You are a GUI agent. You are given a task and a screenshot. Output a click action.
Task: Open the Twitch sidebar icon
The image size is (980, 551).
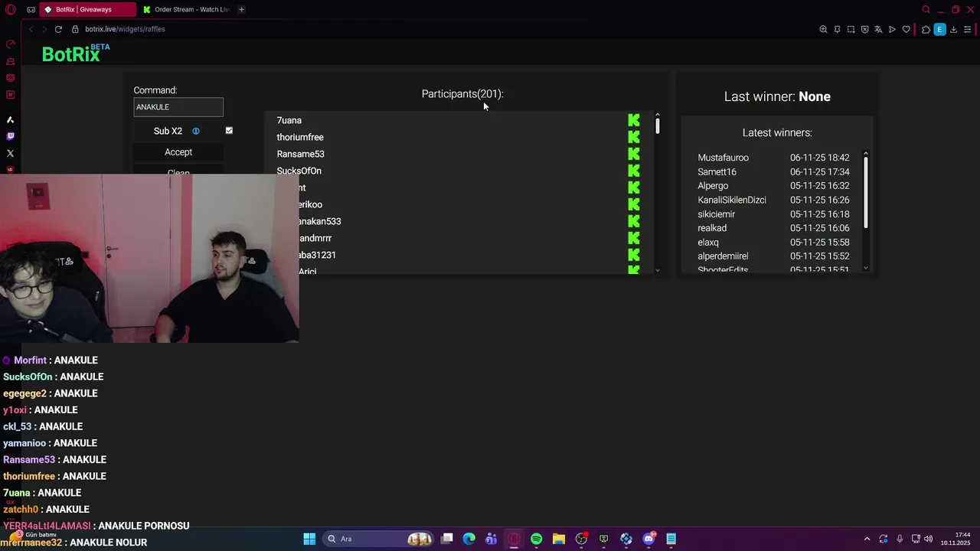10,136
